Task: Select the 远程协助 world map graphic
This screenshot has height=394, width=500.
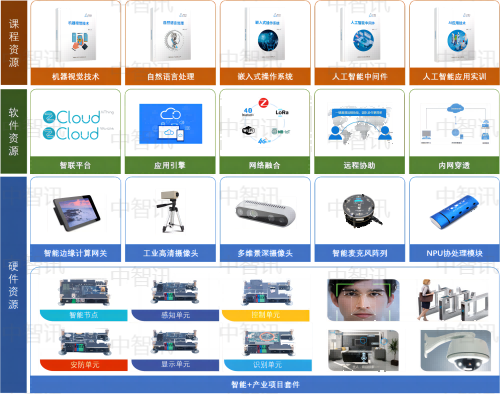Action: point(360,125)
